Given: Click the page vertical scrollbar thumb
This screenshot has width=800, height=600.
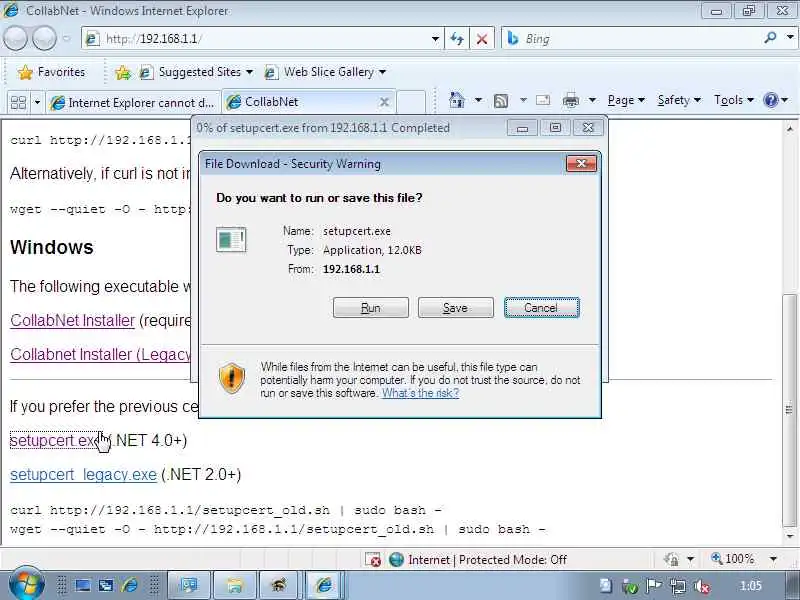Looking at the screenshot, I should [790, 410].
